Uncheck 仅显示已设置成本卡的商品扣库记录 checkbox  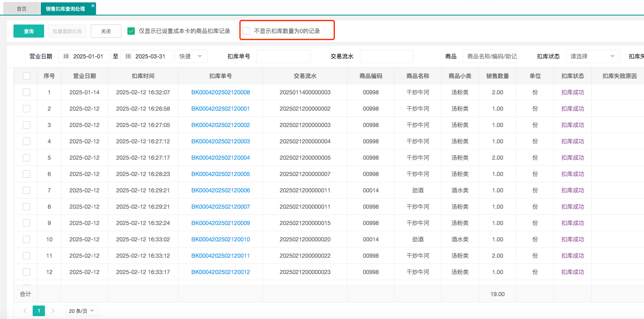[x=131, y=31]
